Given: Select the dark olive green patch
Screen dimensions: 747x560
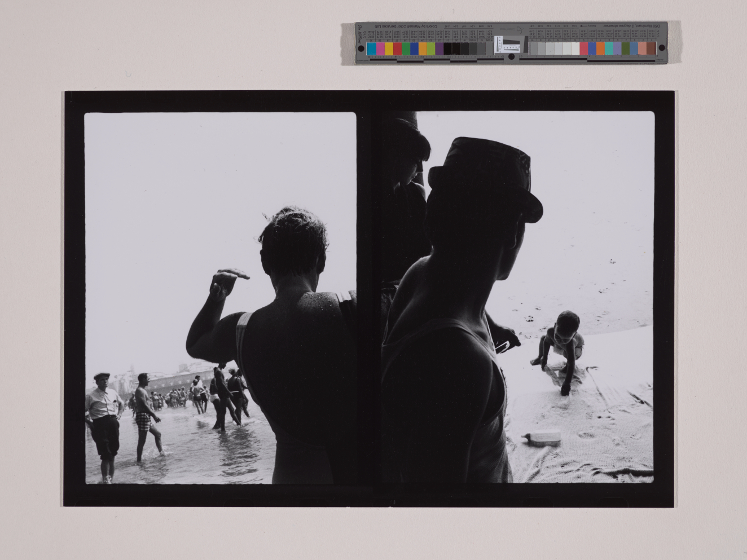Looking at the screenshot, I should (x=625, y=48).
